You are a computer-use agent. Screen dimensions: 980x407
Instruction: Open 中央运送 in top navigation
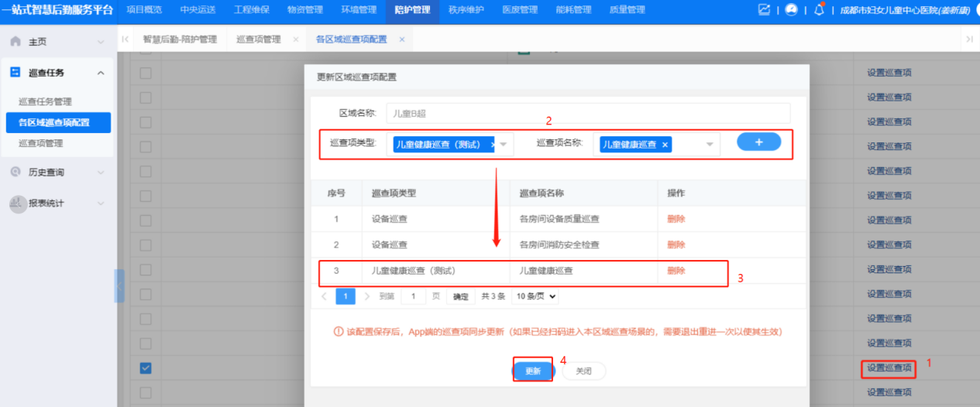(x=198, y=10)
